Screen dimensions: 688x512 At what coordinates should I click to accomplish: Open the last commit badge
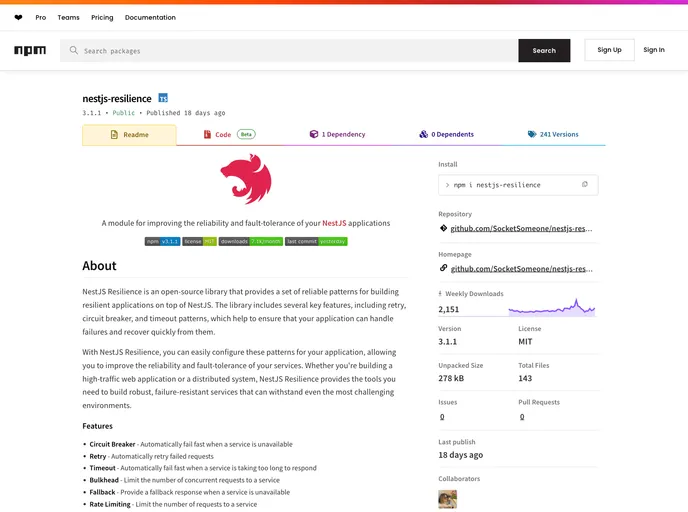316,241
